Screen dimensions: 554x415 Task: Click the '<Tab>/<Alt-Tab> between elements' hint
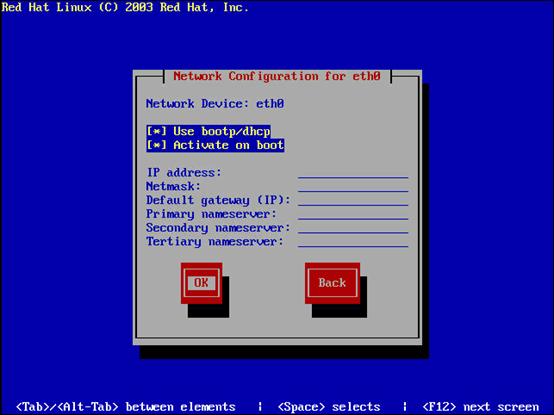(126, 407)
